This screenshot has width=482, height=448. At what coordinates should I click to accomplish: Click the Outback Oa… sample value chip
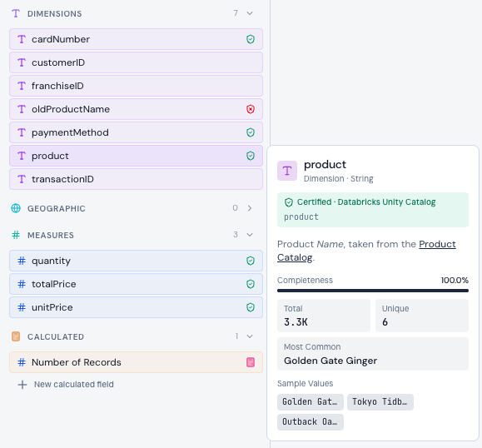(311, 422)
